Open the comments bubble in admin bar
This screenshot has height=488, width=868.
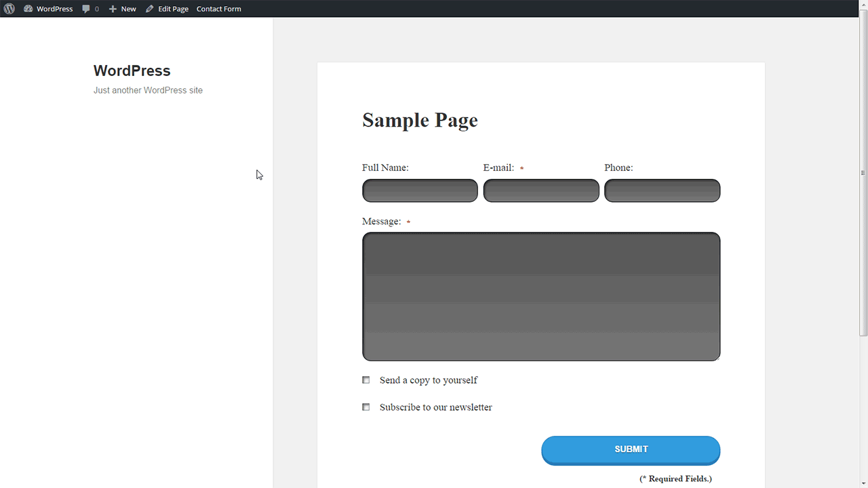click(x=90, y=9)
